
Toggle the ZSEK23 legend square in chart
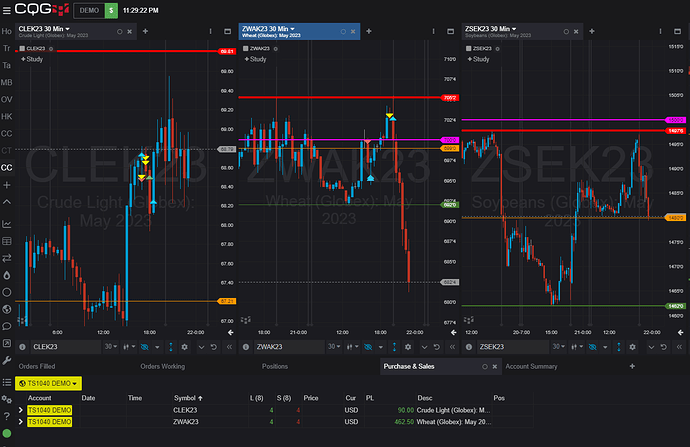tap(469, 48)
